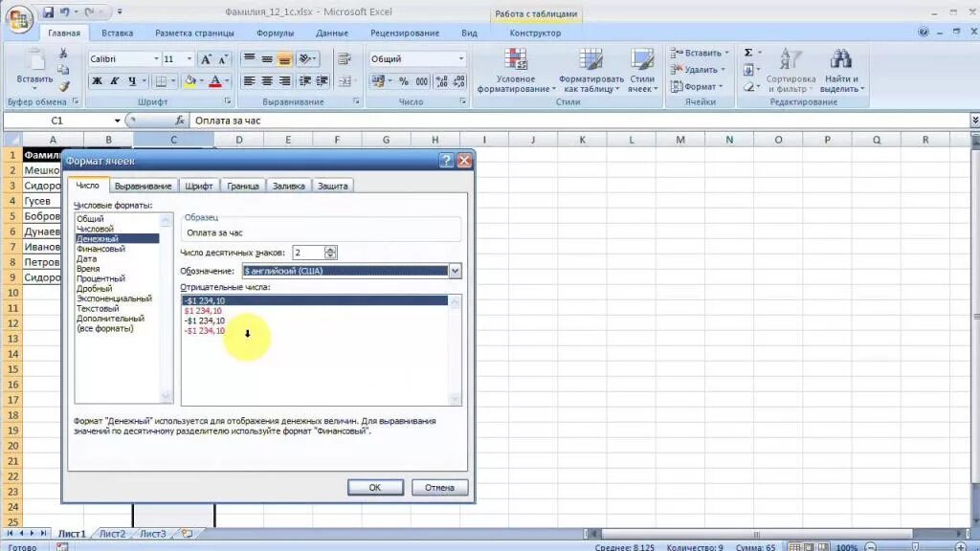Open the dialog help question icon
Screen dimensions: 980x551
446,161
